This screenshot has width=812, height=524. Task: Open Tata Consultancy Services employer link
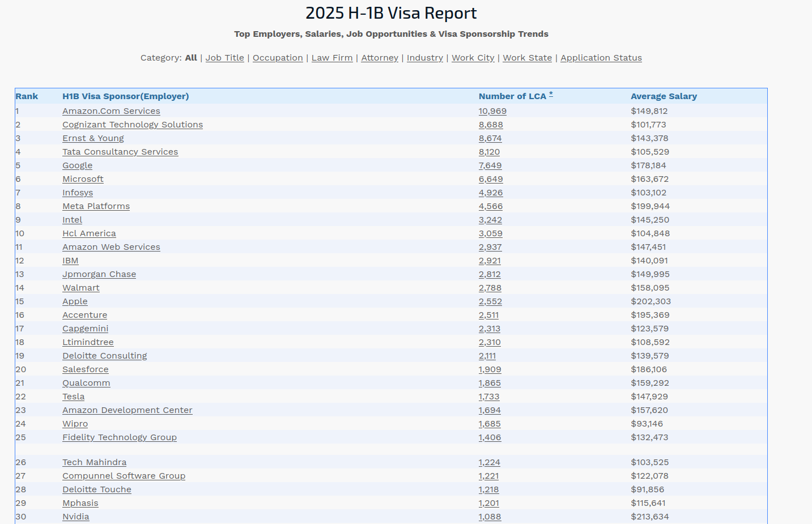click(x=120, y=152)
